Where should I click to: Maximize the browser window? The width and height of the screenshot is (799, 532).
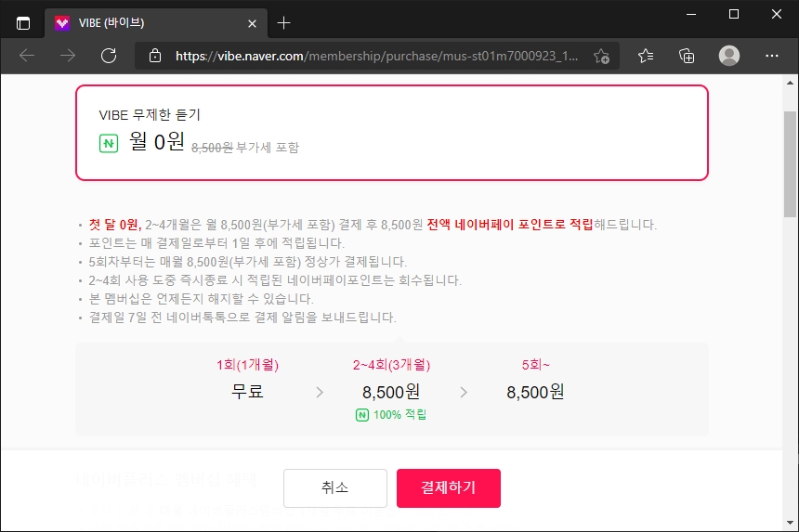(734, 14)
